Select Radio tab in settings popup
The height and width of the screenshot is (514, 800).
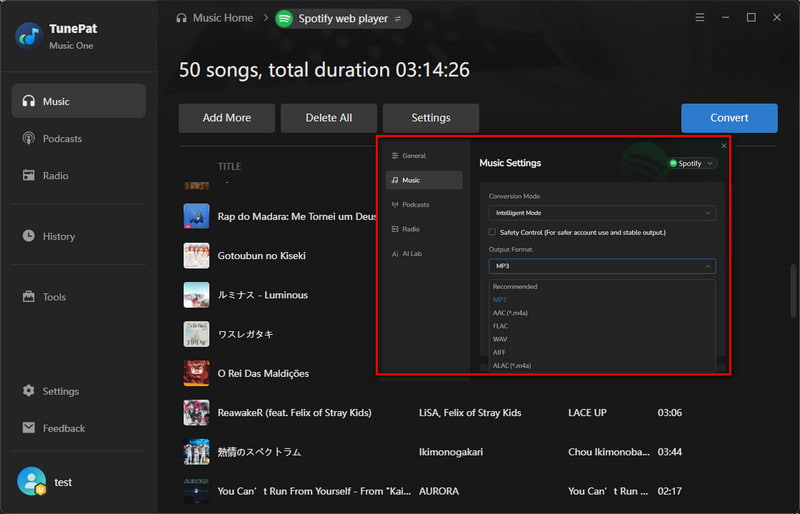[x=424, y=229]
